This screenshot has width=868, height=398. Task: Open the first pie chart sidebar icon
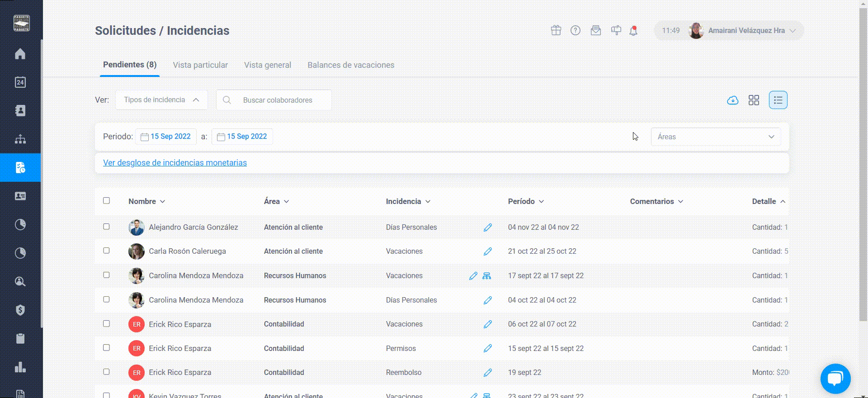[x=20, y=225]
